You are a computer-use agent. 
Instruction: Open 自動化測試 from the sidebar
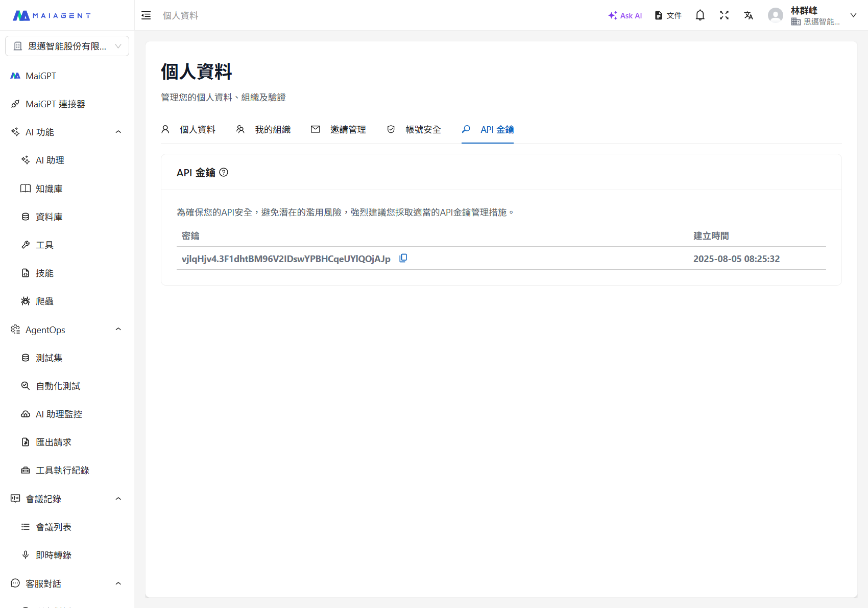pos(58,386)
